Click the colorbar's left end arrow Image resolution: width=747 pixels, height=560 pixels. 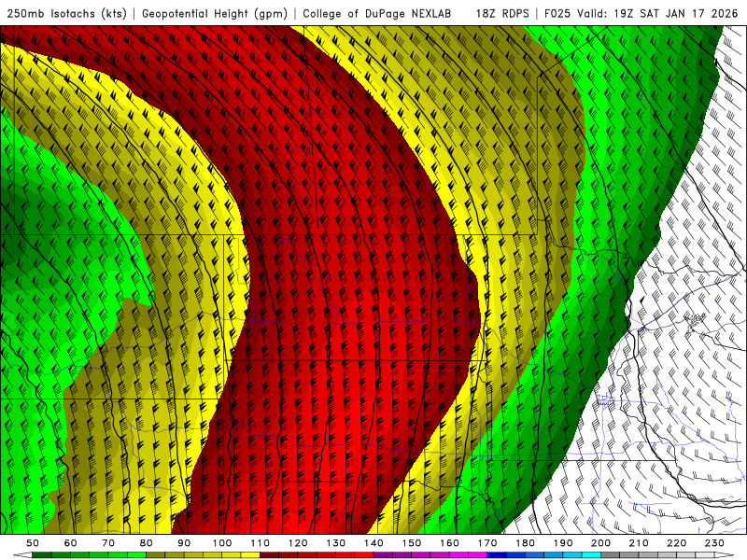22,555
